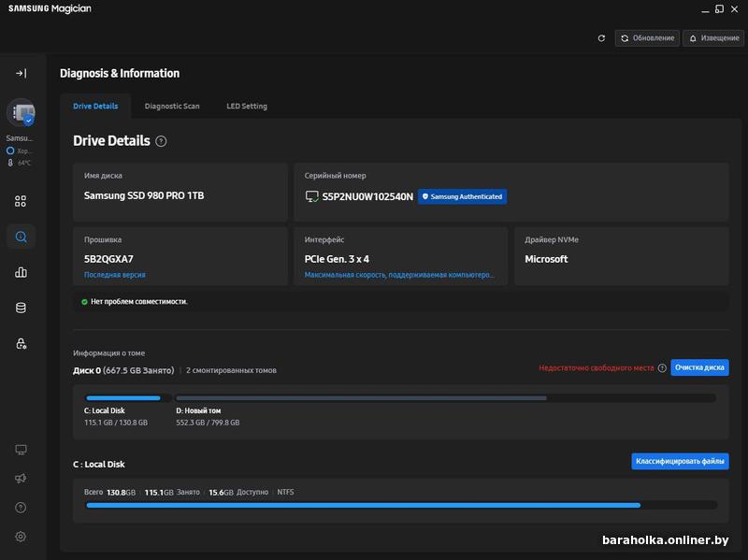Click the monitor icon in lower sidebar
748x560 pixels.
21,450
